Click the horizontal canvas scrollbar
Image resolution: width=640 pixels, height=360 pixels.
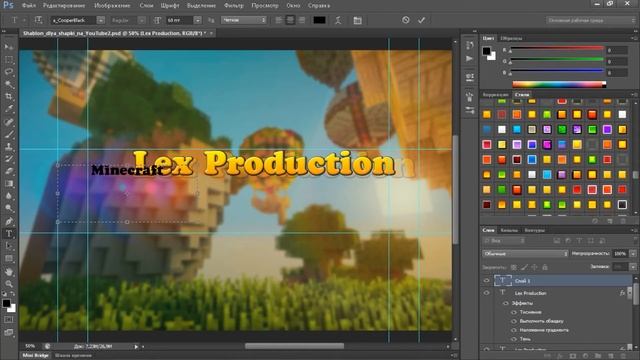click(x=294, y=346)
